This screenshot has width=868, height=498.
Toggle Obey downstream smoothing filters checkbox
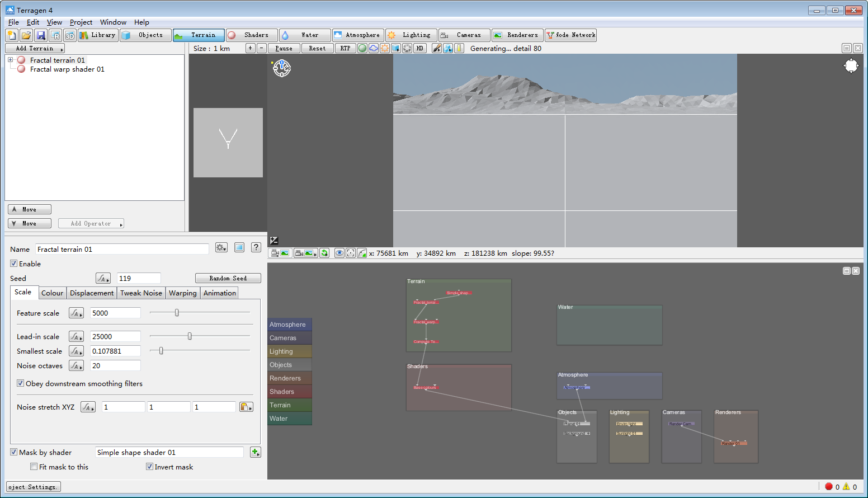(20, 383)
